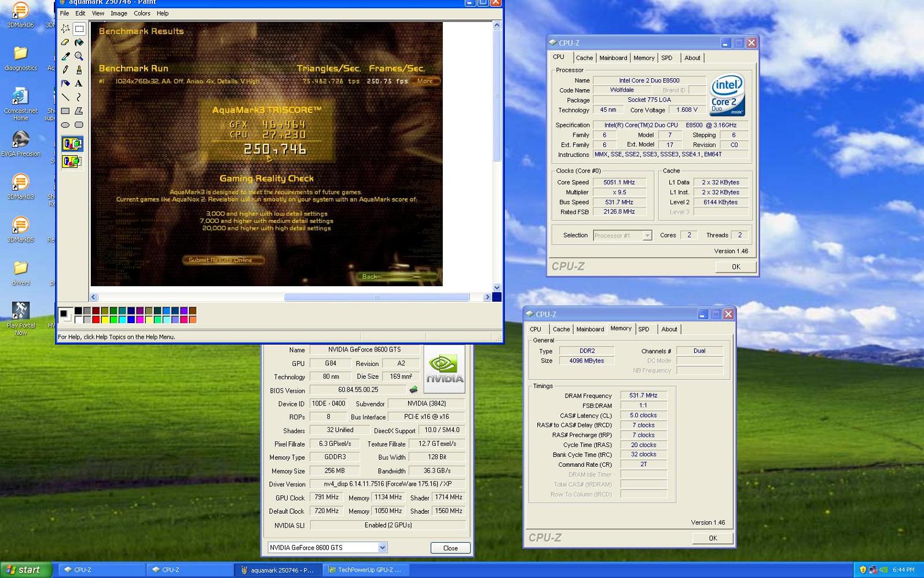
Task: Open the Help menu in Paint
Action: [x=163, y=13]
